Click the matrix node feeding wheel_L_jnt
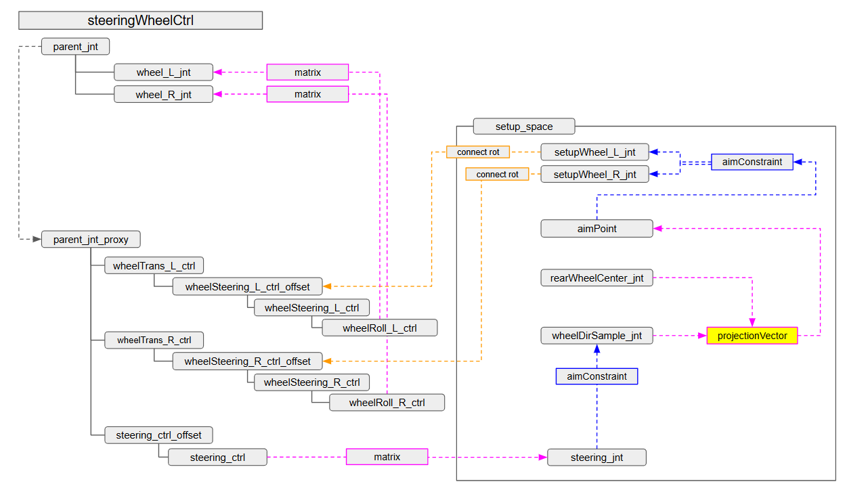This screenshot has width=868, height=488. pos(307,72)
